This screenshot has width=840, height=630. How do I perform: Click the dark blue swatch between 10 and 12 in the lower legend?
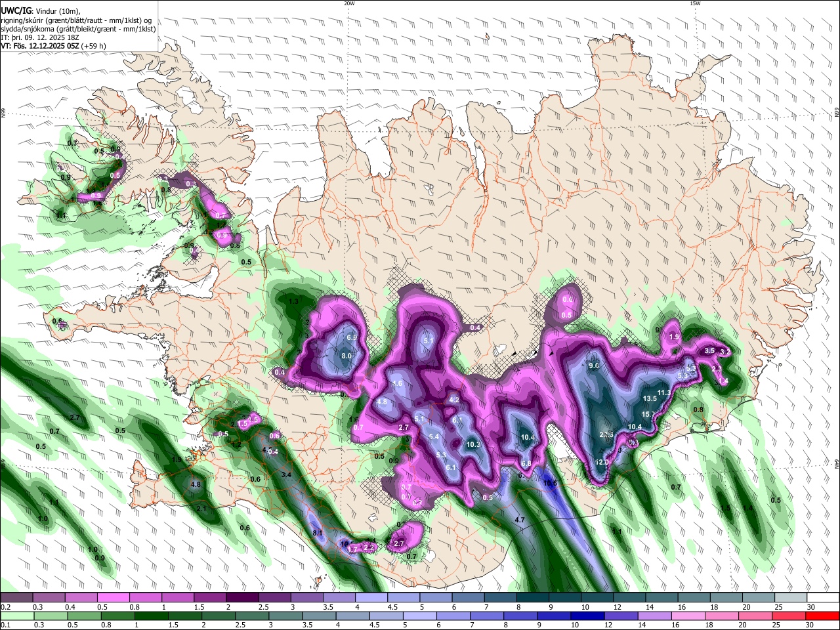pyautogui.click(x=588, y=616)
